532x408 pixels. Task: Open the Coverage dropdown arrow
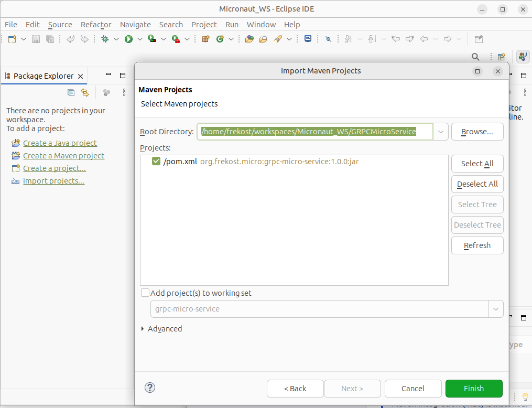point(163,39)
